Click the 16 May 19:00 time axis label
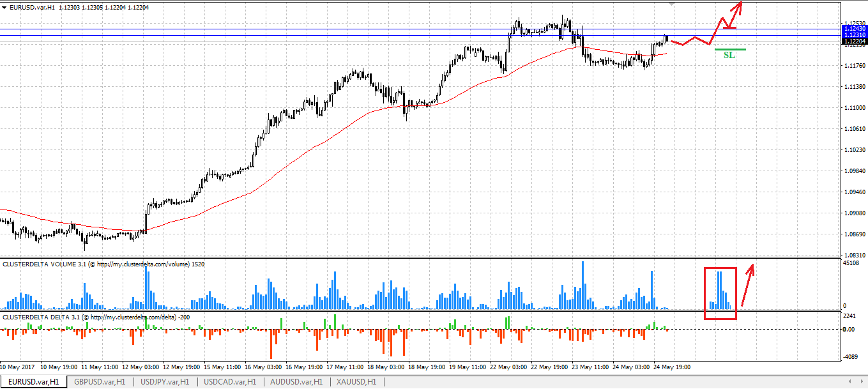Image resolution: width=868 pixels, height=389 pixels. [x=303, y=368]
